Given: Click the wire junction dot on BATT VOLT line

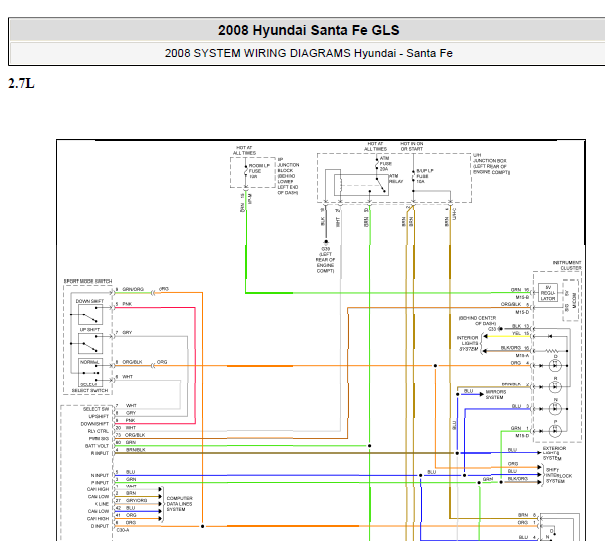Looking at the screenshot, I should (x=370, y=446).
